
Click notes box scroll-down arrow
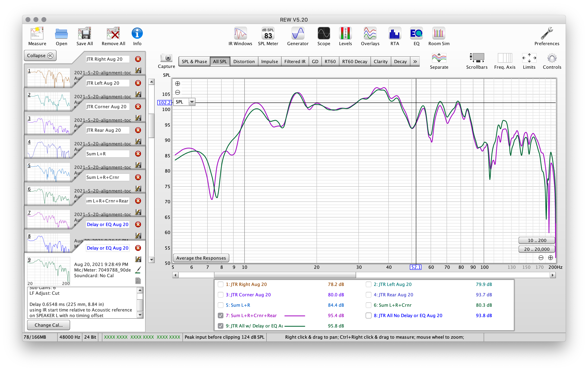(140, 315)
